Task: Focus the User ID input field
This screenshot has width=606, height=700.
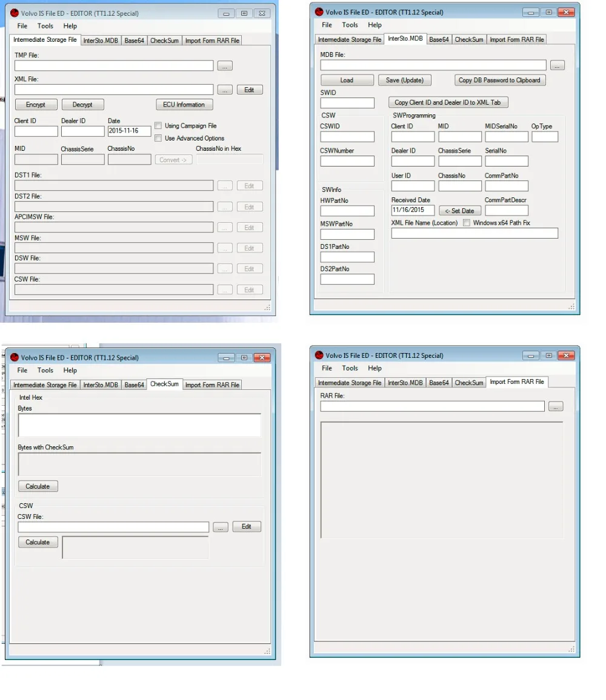Action: 413,186
